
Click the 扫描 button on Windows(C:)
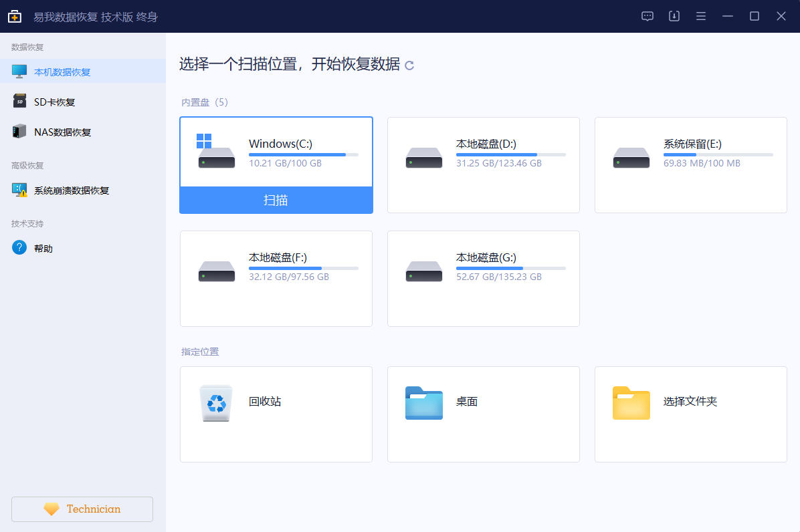(276, 199)
